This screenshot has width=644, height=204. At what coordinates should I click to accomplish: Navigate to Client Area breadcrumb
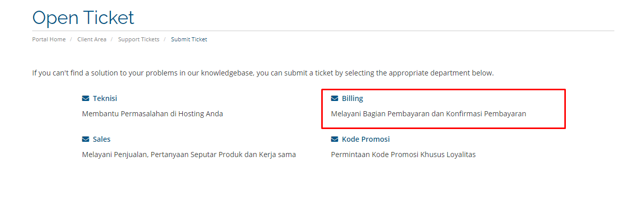coord(92,39)
